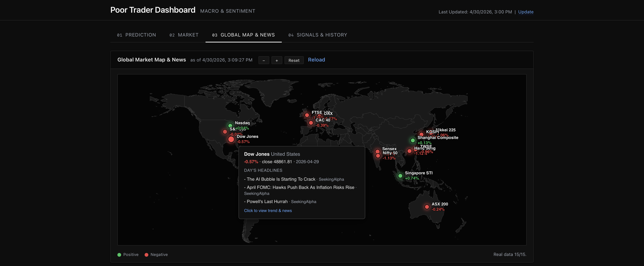Image resolution: width=644 pixels, height=266 pixels.
Task: Click the 'DAY'S HEADLINES' section label
Action: 263,170
